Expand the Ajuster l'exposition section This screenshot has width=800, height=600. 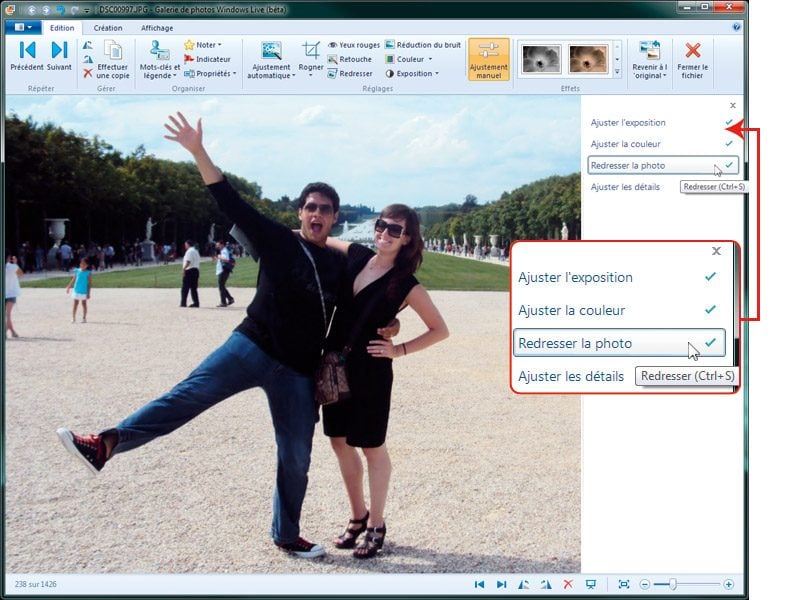click(x=628, y=122)
